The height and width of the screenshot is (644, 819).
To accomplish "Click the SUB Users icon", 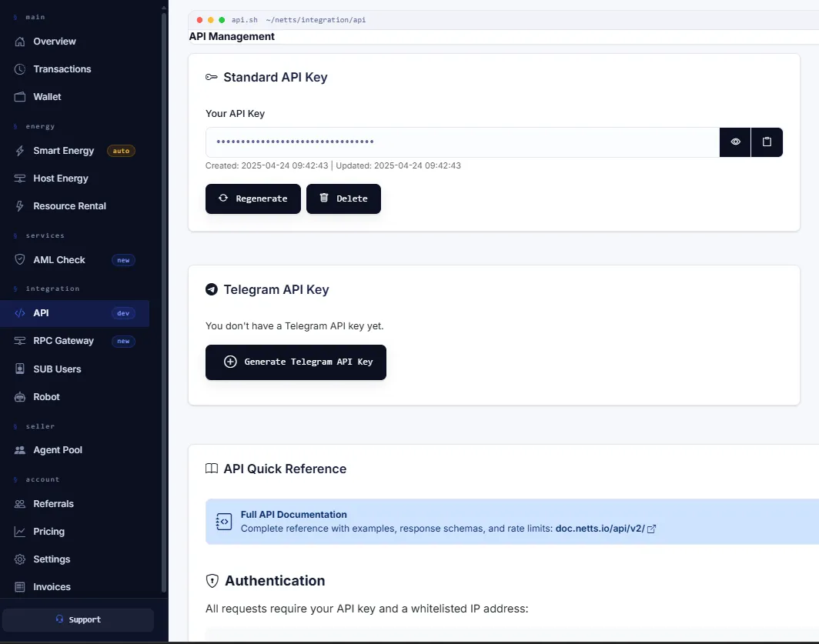I will coord(20,369).
